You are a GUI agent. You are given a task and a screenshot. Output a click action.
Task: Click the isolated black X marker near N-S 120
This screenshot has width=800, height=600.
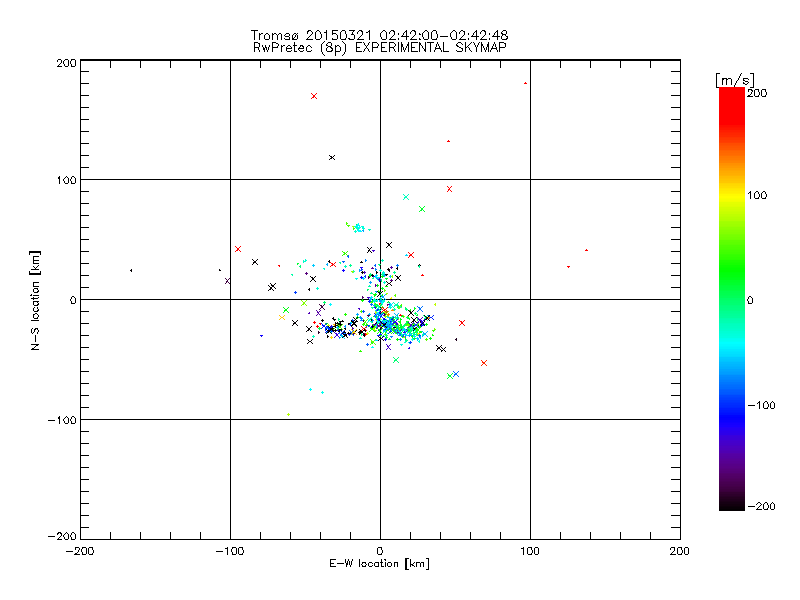coord(332,158)
